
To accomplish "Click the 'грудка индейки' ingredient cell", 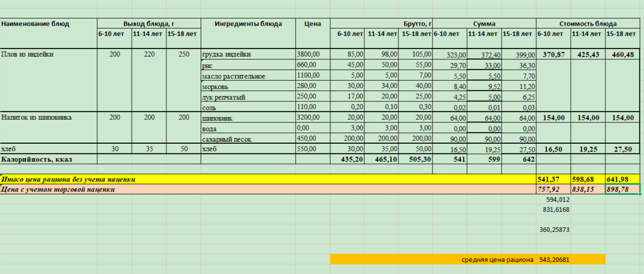I will pos(226,55).
